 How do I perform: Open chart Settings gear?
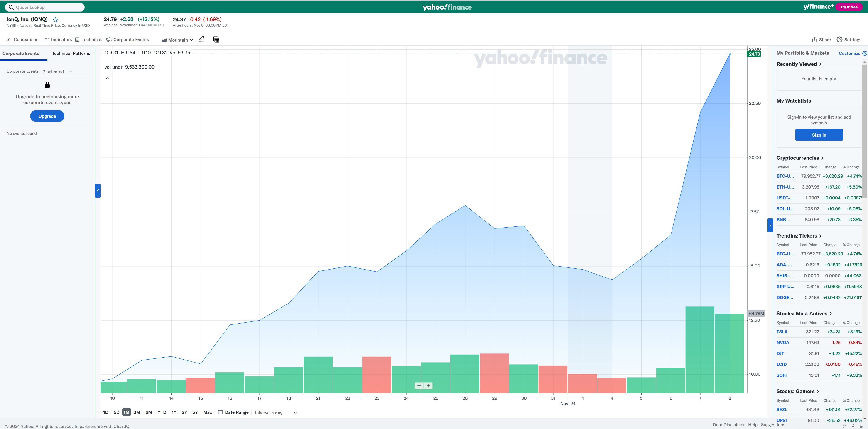[839, 39]
